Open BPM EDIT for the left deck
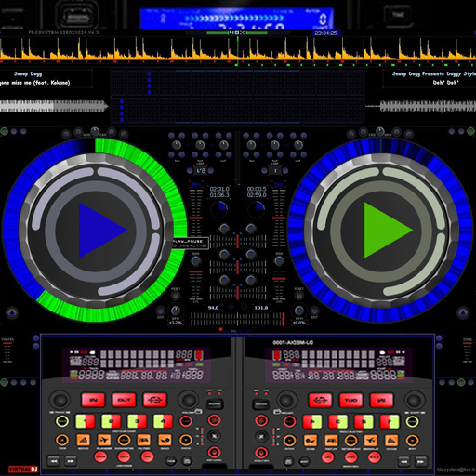 tap(160, 311)
